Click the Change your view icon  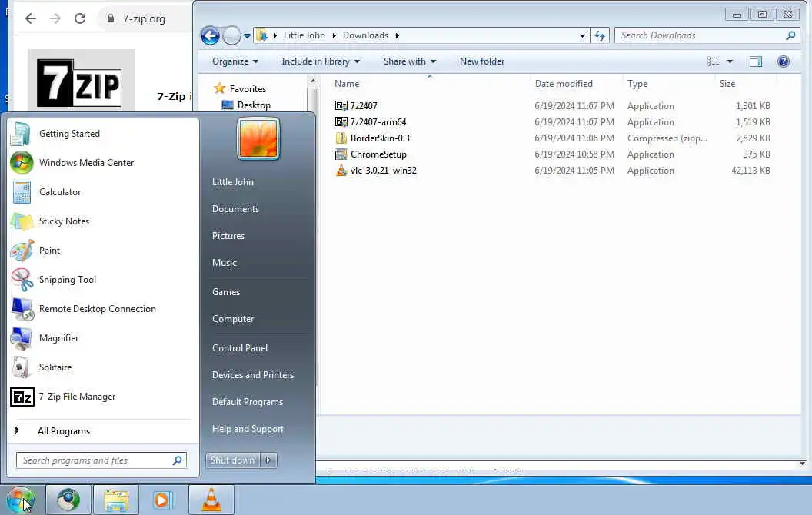713,61
